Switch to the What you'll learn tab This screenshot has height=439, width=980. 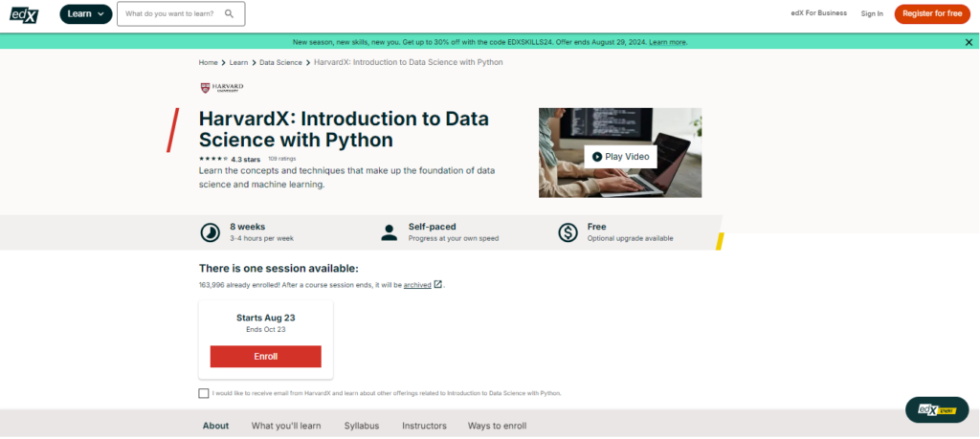pyautogui.click(x=286, y=426)
